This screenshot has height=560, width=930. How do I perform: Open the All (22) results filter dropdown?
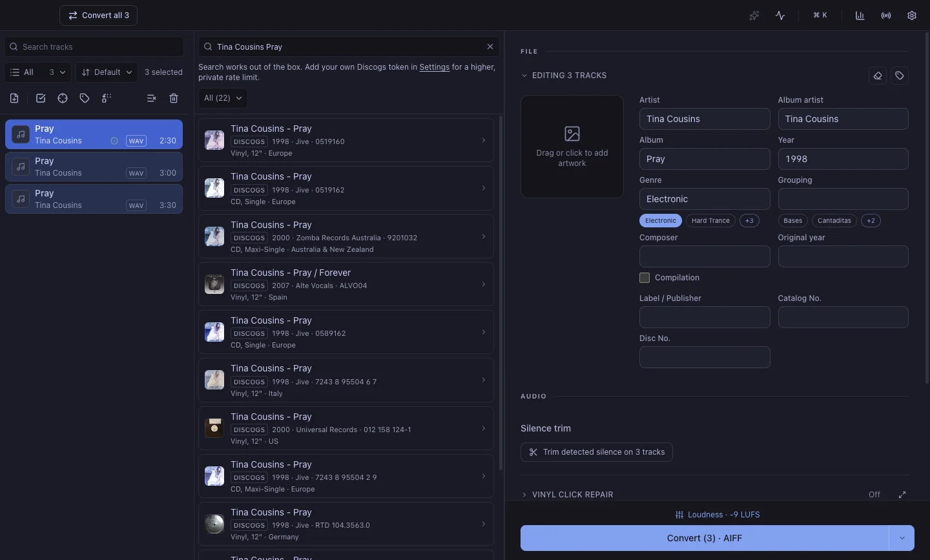223,98
